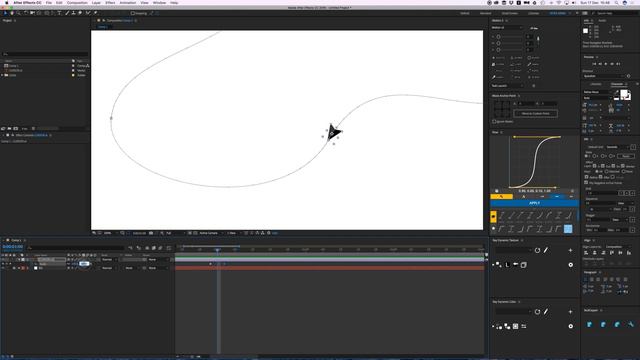Select the All radio option
Viewport: 640px width, 360px height.
tap(597, 171)
